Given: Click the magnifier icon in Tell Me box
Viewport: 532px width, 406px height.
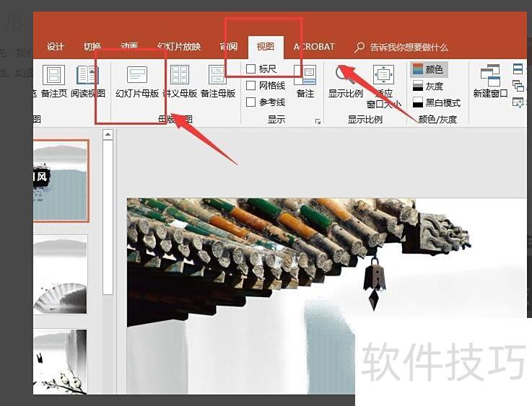Looking at the screenshot, I should (x=359, y=47).
